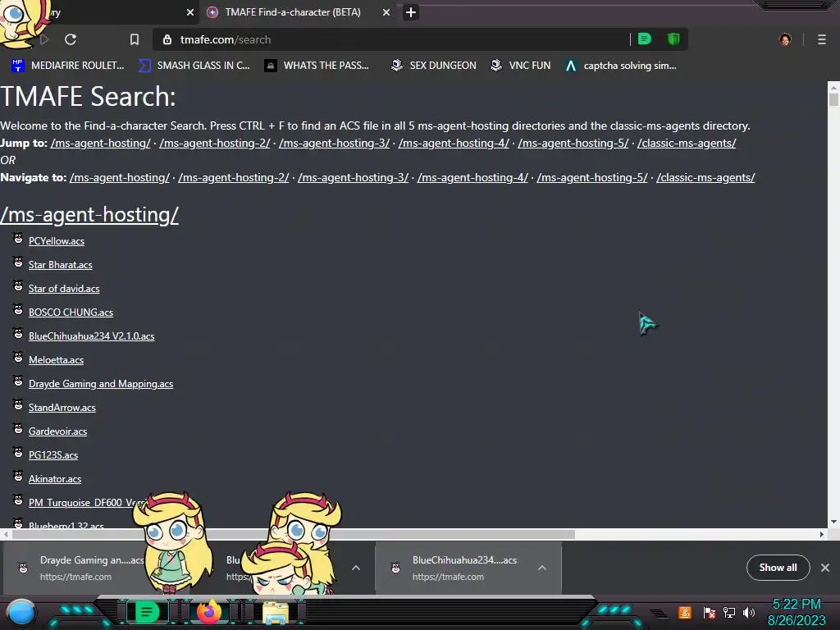This screenshot has width=840, height=630.
Task: Jump to the /ms-agent-hosting-2/ section
Action: (x=215, y=143)
